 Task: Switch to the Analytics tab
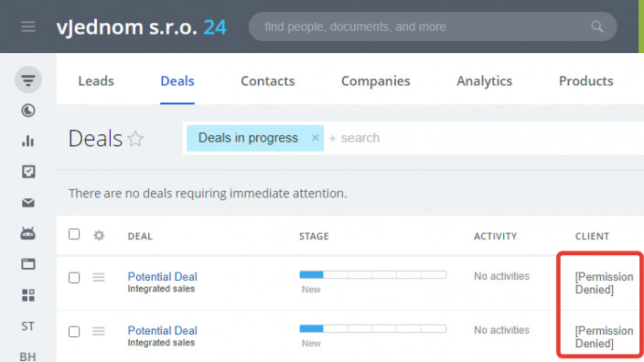click(x=485, y=80)
